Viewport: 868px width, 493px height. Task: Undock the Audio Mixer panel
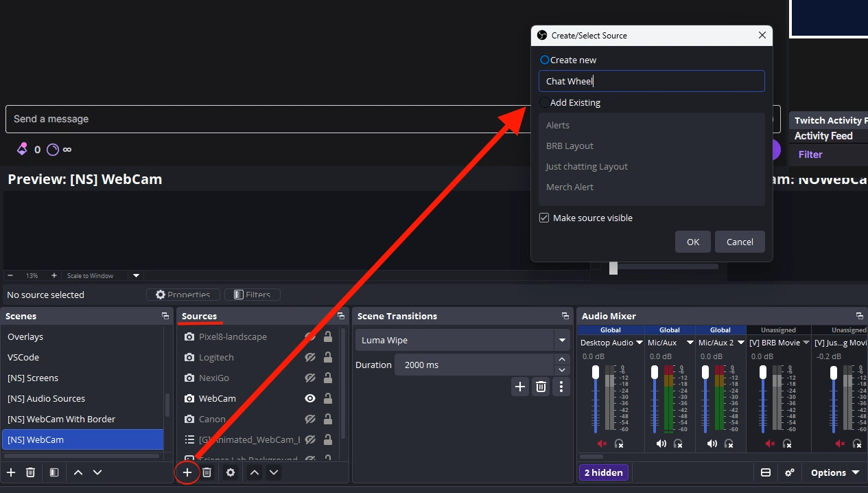pos(860,316)
